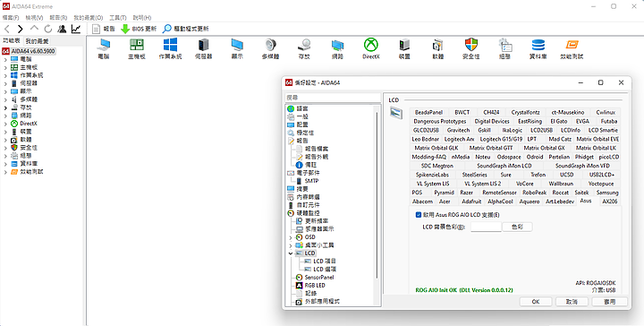Viewport: 644px width, 326px height.
Task: Expand the Storage node in sidebar tree
Action: (x=5, y=107)
